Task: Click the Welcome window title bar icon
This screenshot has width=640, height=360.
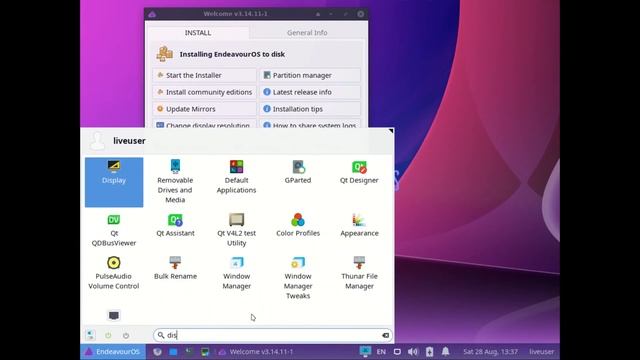Action: (152, 14)
